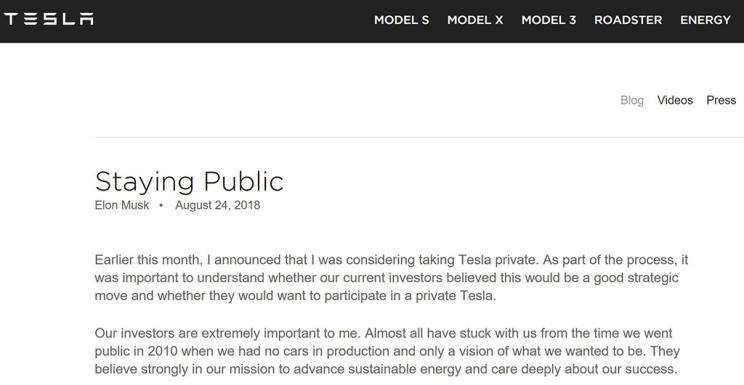Click the line starting 'was important to understand'
Screen dimensions: 744x385
pyautogui.click(x=386, y=278)
